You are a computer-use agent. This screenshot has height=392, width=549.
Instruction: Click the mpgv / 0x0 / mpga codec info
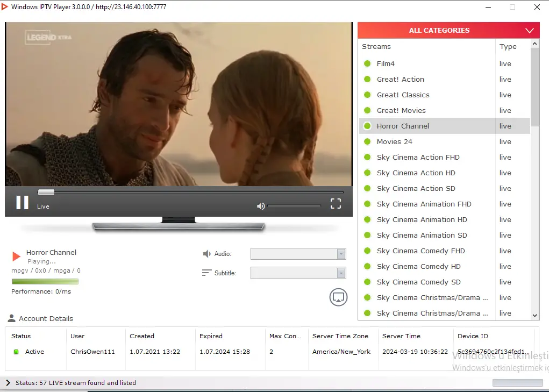46,270
